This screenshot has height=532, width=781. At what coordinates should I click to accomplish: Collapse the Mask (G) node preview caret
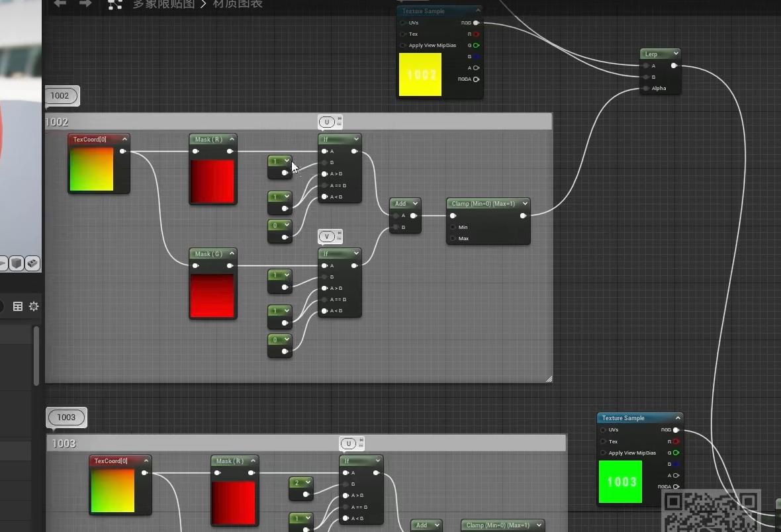(x=232, y=253)
